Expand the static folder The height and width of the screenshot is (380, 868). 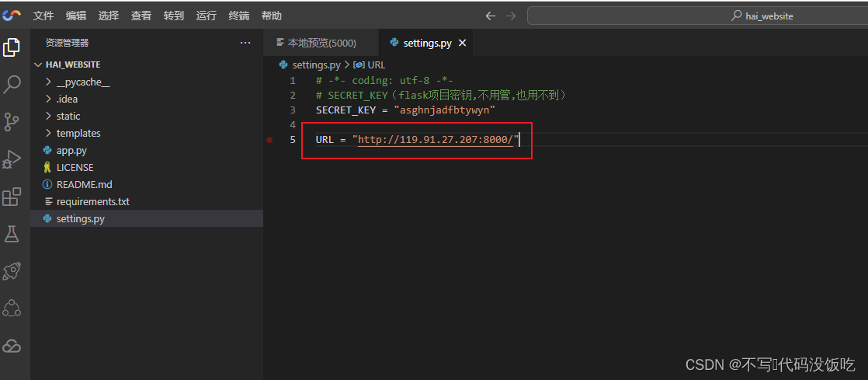[147, 117]
